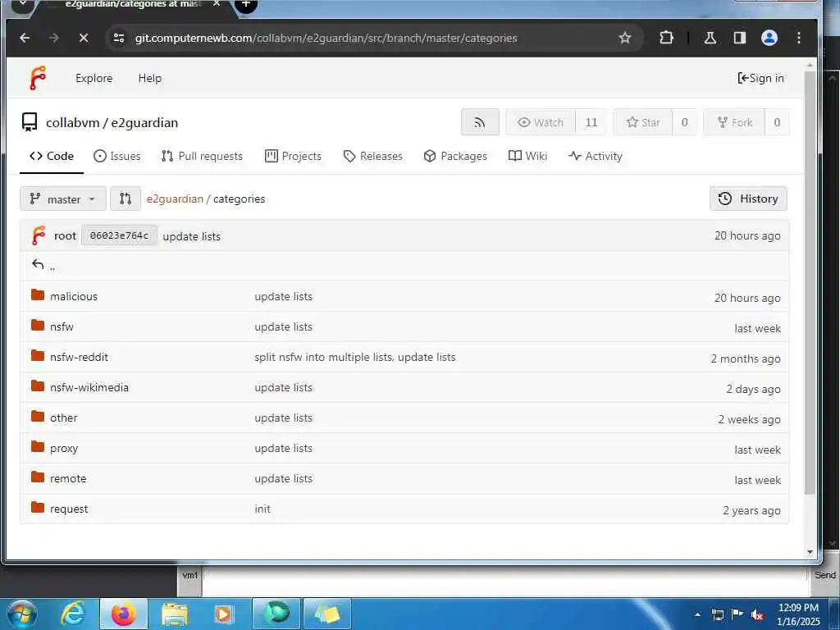Open Internet Explorer from the taskbar
This screenshot has height=630, width=840.
pos(73,614)
